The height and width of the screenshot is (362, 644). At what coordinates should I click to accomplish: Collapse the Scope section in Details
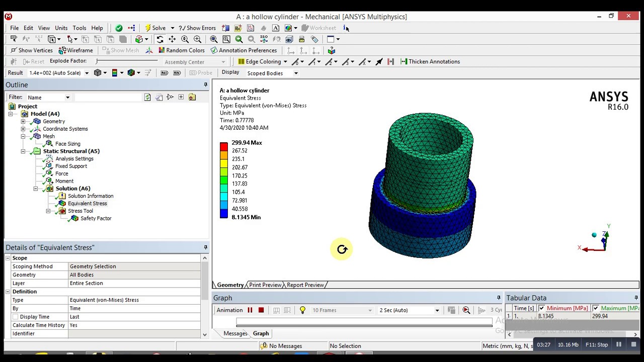8,258
